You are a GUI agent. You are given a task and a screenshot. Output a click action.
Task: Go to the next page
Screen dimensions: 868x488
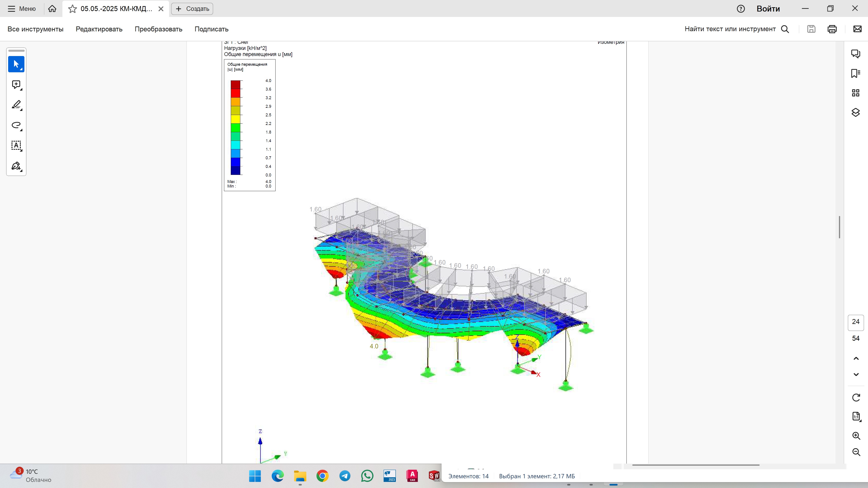(856, 375)
